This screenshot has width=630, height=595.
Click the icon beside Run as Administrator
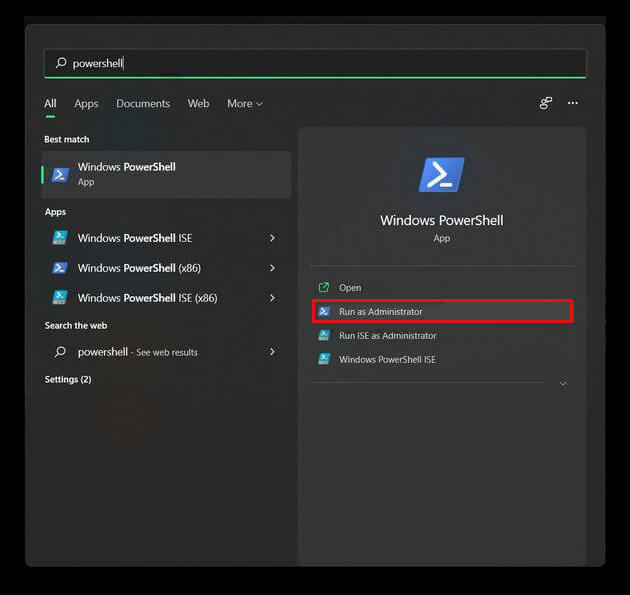coord(324,311)
